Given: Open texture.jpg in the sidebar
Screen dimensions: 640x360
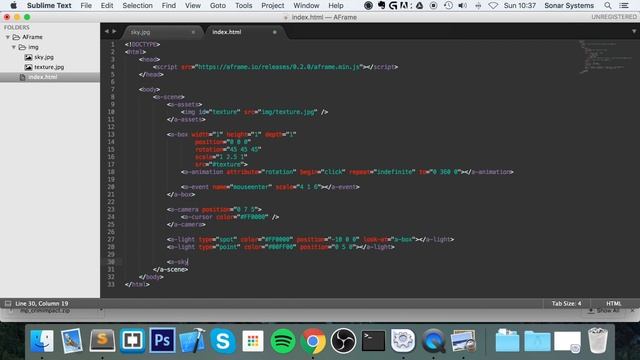Looking at the screenshot, I should click(49, 67).
